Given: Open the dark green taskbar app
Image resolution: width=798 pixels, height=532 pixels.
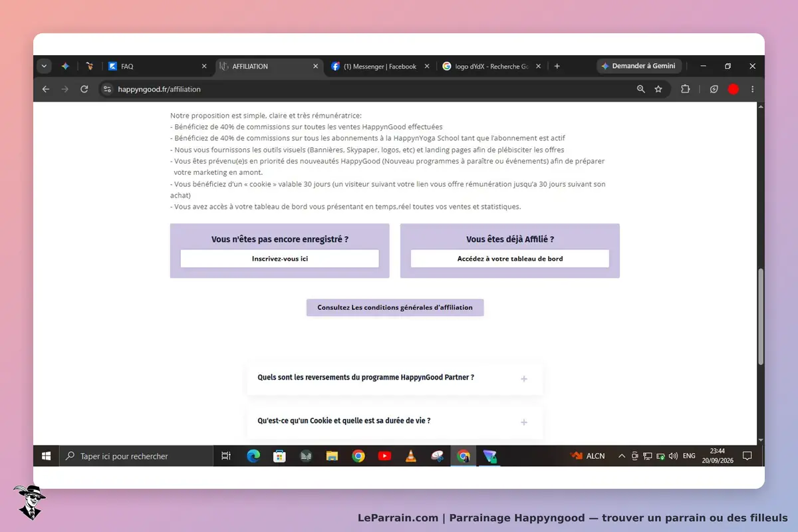Looking at the screenshot, I should (x=306, y=456).
